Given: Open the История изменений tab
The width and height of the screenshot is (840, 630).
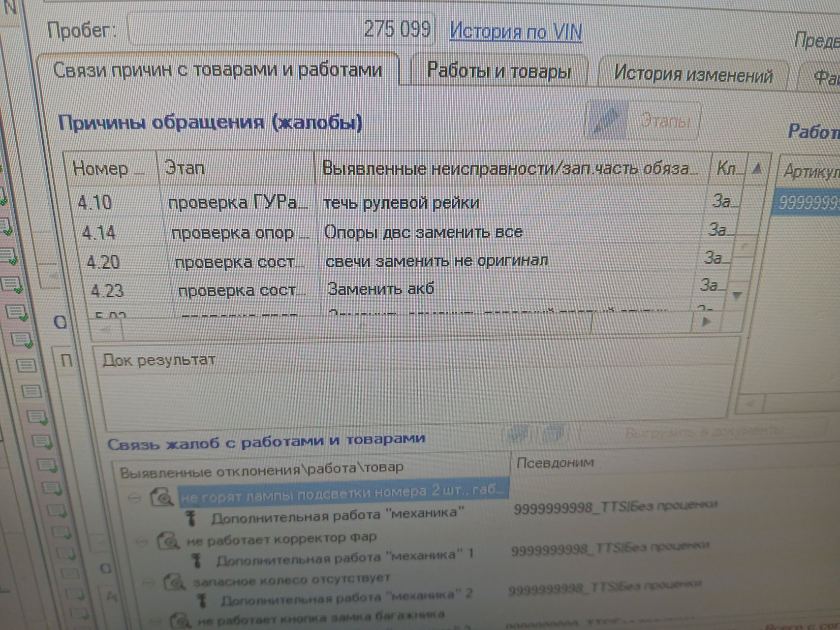Looking at the screenshot, I should click(693, 75).
